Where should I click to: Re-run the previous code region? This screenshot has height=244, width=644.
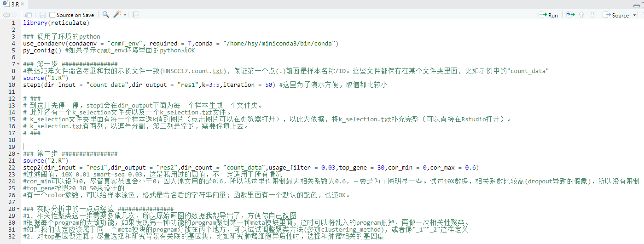[571, 15]
